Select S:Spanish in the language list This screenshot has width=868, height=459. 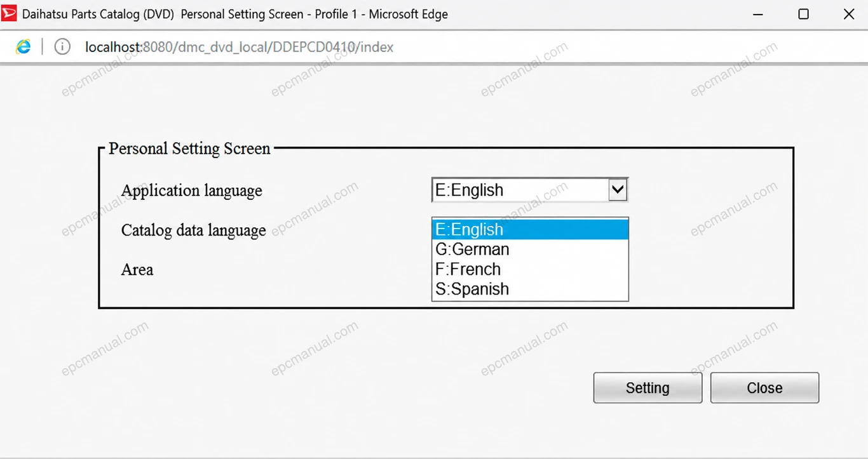point(530,289)
